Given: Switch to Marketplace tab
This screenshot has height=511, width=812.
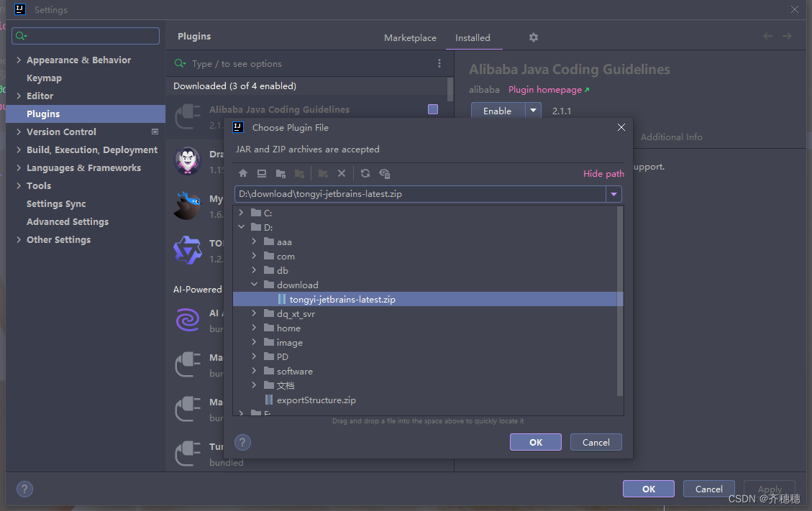Looking at the screenshot, I should pos(410,38).
